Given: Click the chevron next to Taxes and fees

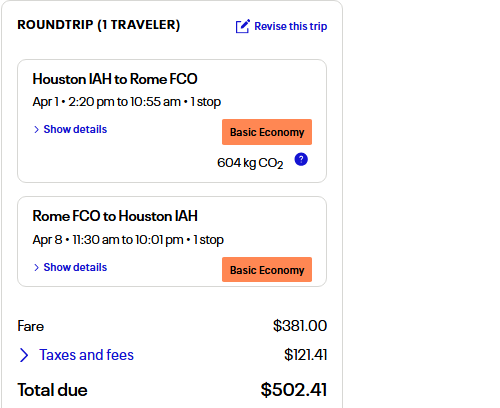Looking at the screenshot, I should [x=24, y=355].
